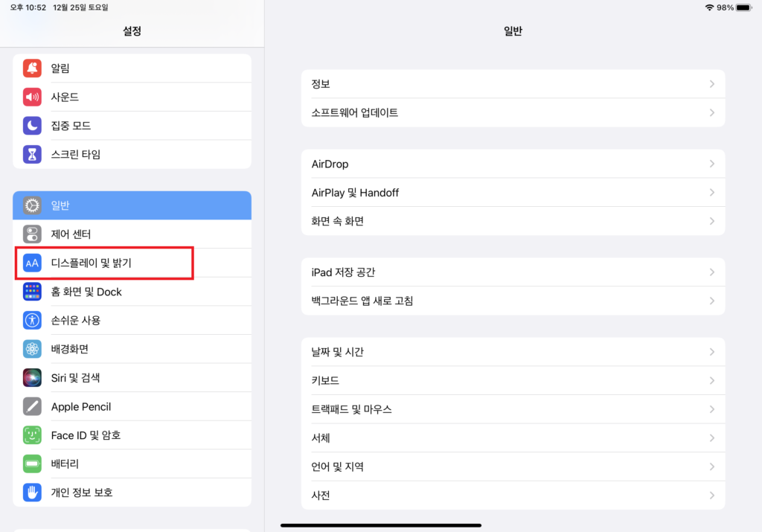Screen dimensions: 762x532
Task: Open the iPad 저장 공간 chevron
Action: (x=712, y=272)
